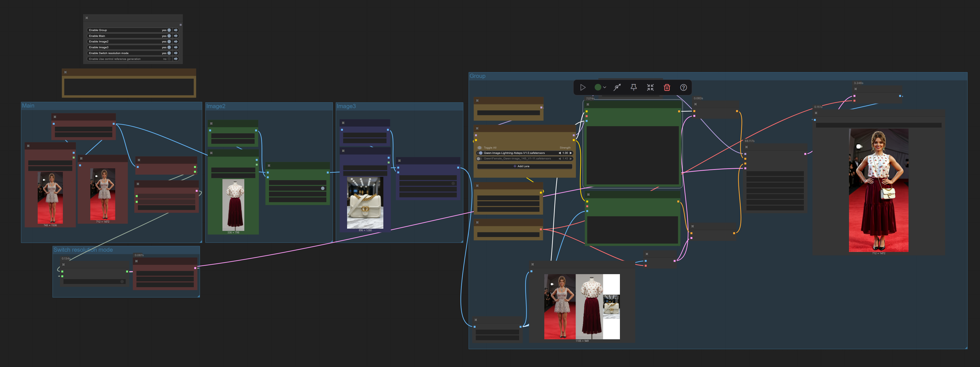Open node help question-mark icon

(683, 88)
